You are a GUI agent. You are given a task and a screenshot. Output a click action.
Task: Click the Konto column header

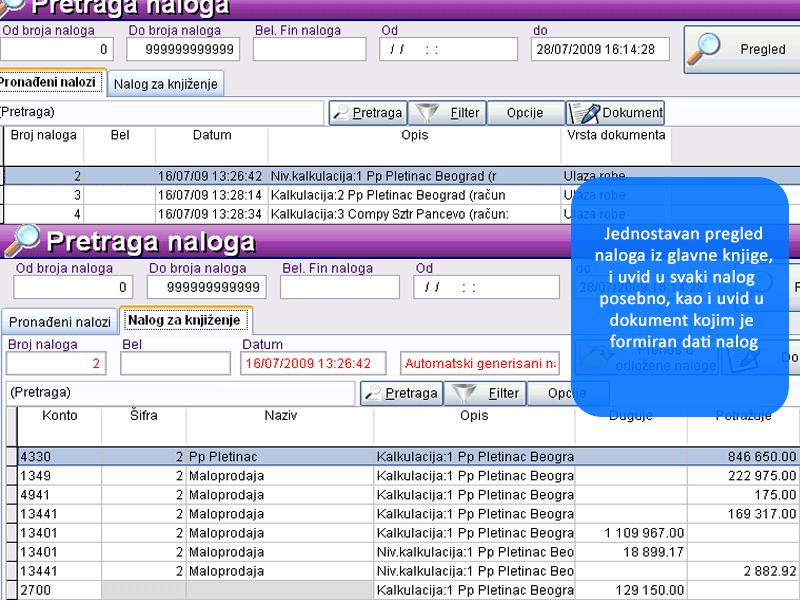click(x=60, y=416)
